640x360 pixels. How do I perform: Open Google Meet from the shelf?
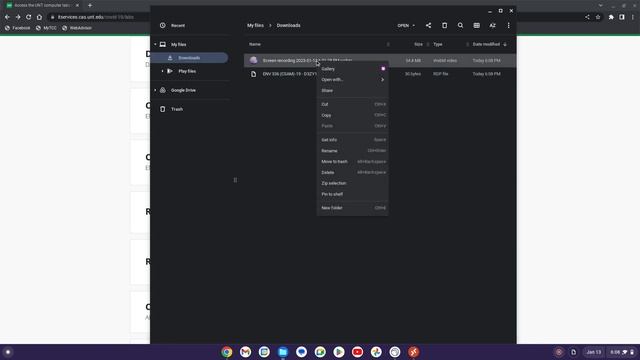pos(320,352)
